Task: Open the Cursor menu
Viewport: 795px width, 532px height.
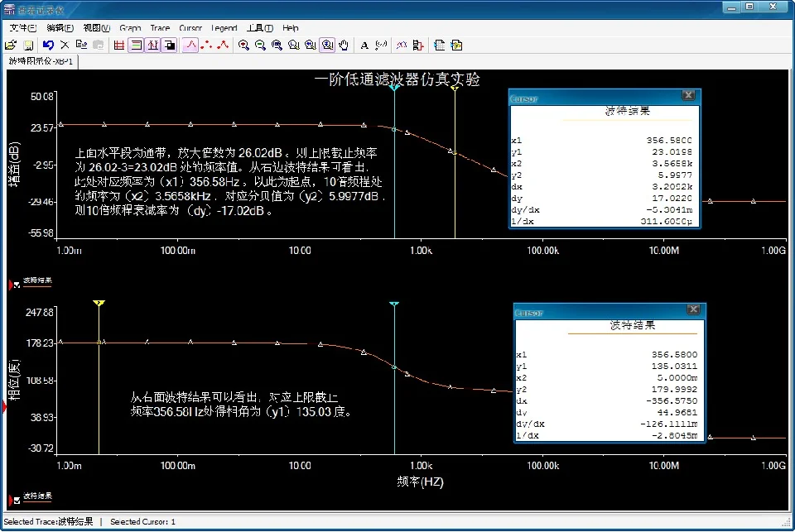Action: coord(190,28)
